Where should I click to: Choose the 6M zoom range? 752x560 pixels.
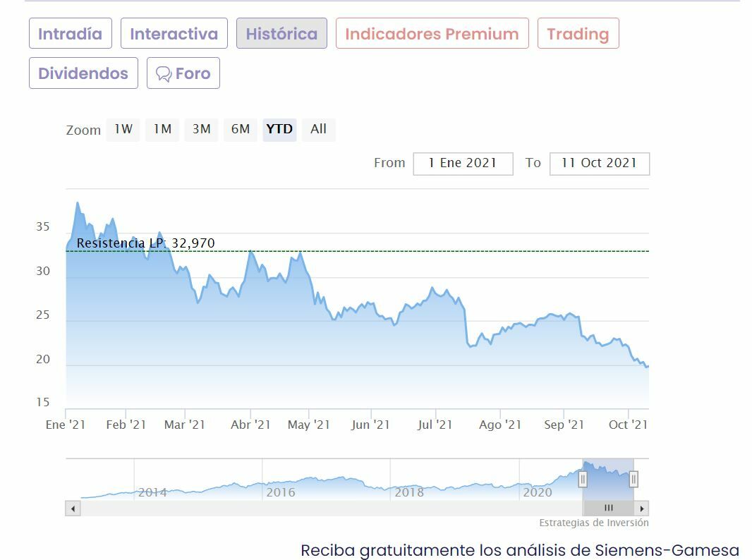(x=241, y=129)
